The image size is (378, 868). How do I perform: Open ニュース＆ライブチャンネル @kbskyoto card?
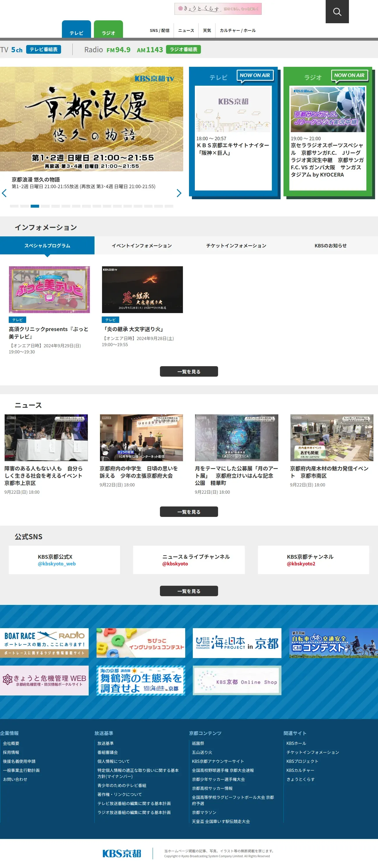click(189, 560)
